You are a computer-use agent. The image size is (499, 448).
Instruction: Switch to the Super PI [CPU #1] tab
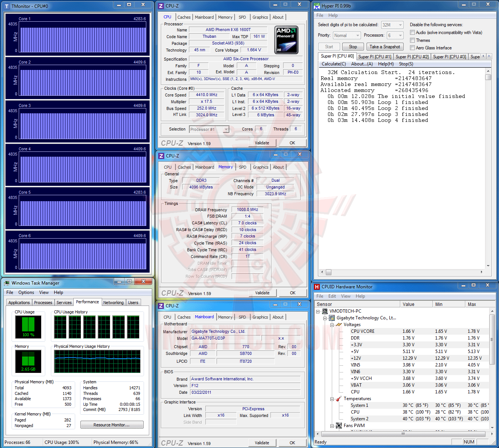click(374, 57)
